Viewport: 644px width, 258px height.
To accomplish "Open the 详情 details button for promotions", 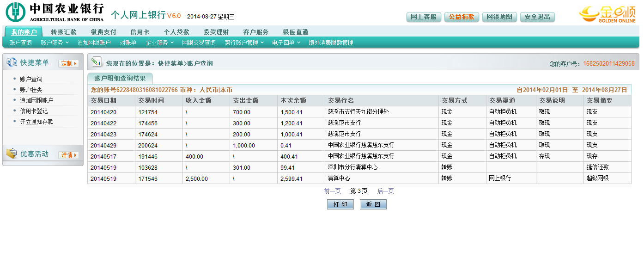I will pos(68,155).
